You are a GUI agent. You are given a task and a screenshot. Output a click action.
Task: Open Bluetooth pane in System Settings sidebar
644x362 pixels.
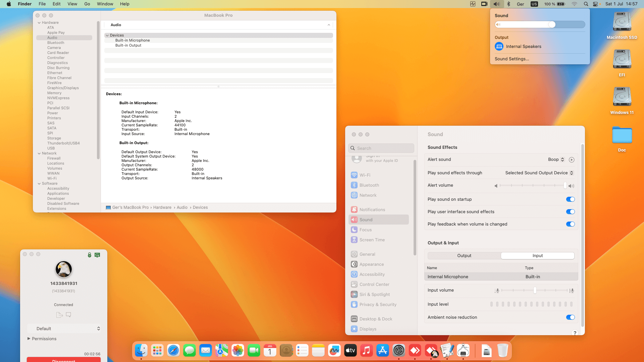[379, 185]
